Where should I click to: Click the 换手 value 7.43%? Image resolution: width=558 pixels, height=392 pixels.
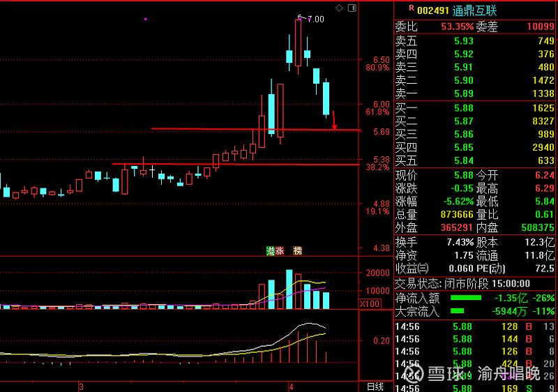[x=460, y=243]
